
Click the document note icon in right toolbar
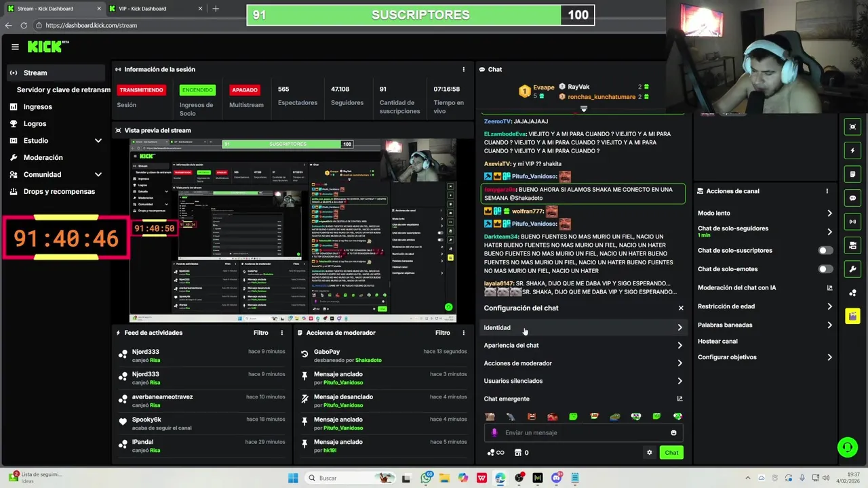coord(852,174)
